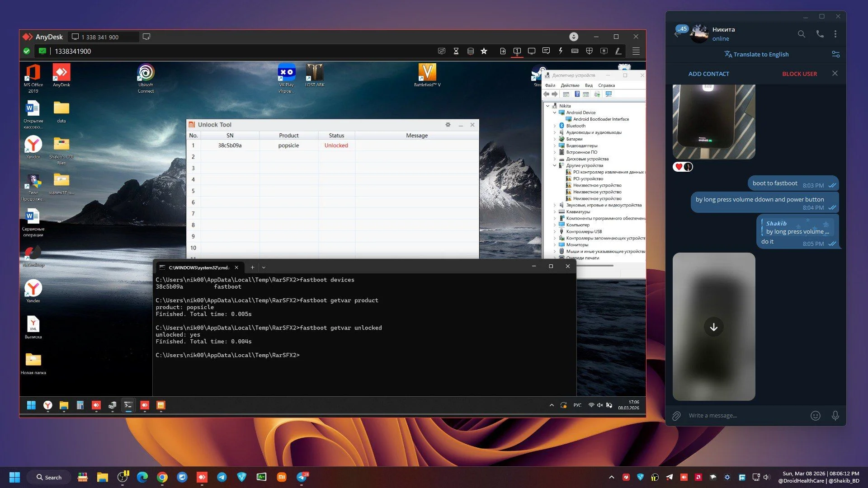Open Windows Search on the host taskbar

[x=49, y=477]
